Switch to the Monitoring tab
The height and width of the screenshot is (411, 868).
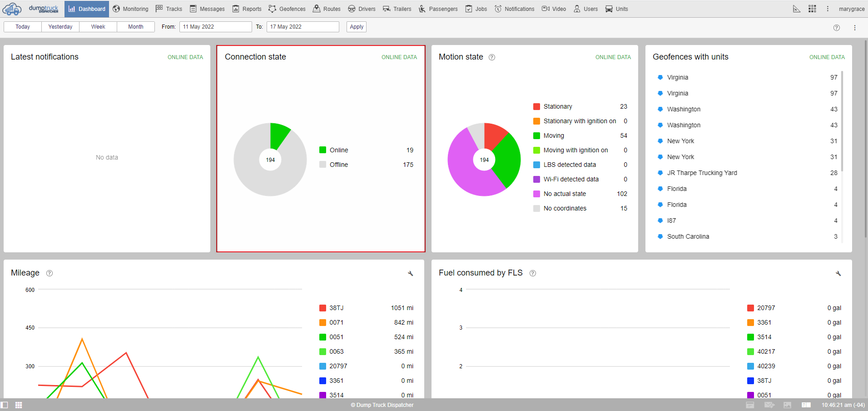coord(130,9)
